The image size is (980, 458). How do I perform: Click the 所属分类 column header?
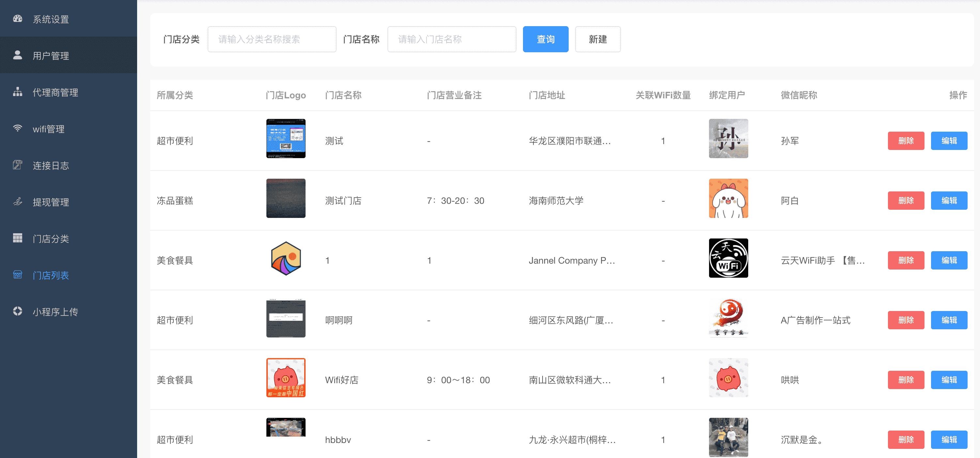(x=175, y=95)
